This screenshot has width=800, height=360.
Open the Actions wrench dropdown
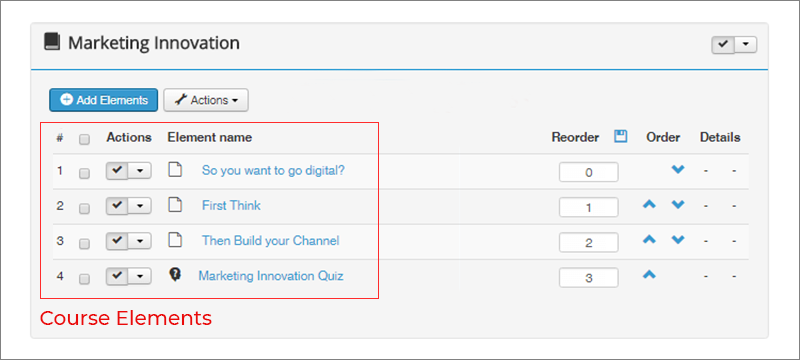206,100
